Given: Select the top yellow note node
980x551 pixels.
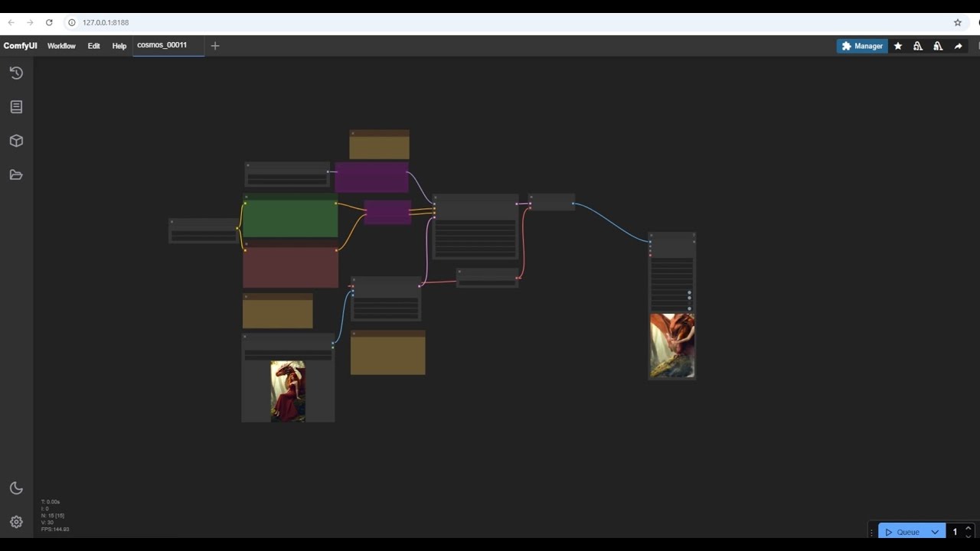Looking at the screenshot, I should tap(379, 145).
